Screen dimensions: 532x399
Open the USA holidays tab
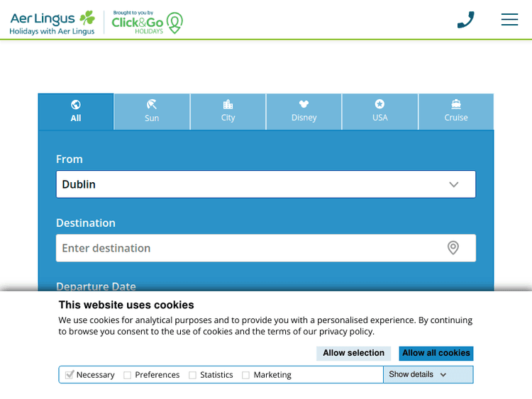tap(380, 111)
